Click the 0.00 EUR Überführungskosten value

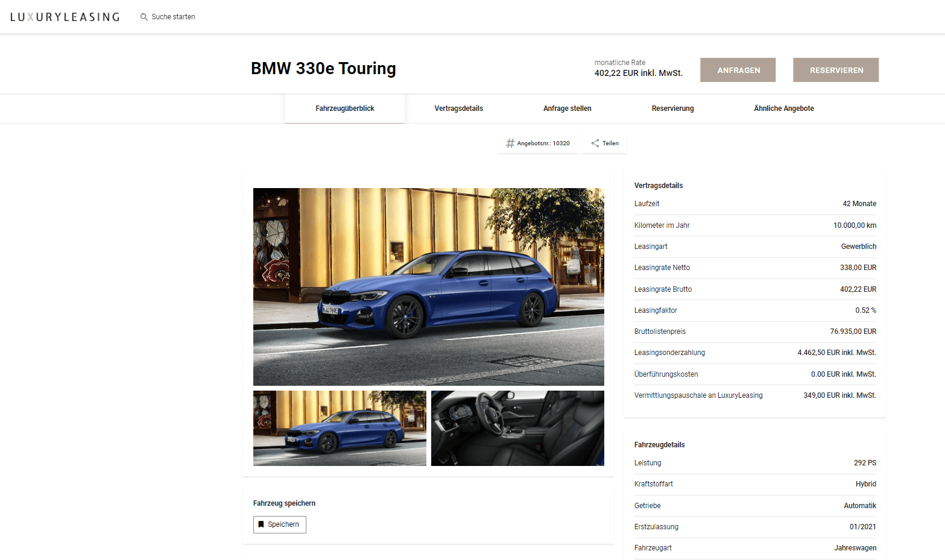pos(844,374)
